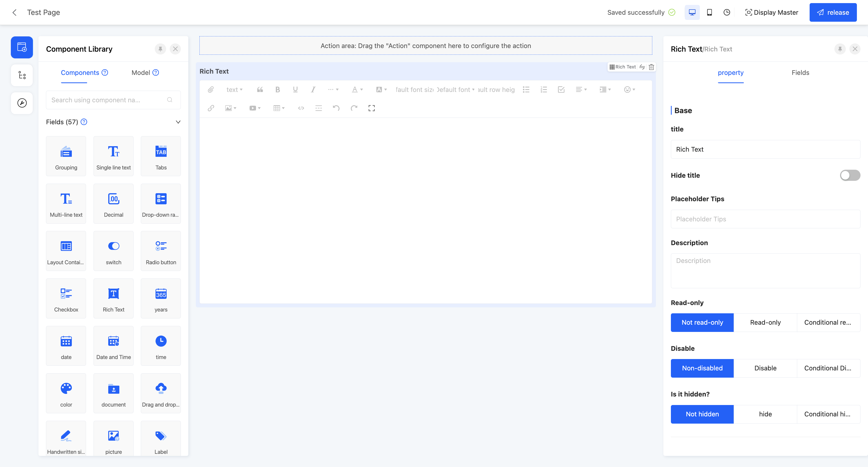The image size is (868, 467).
Task: Switch to mobile preview device icon
Action: [x=709, y=12]
